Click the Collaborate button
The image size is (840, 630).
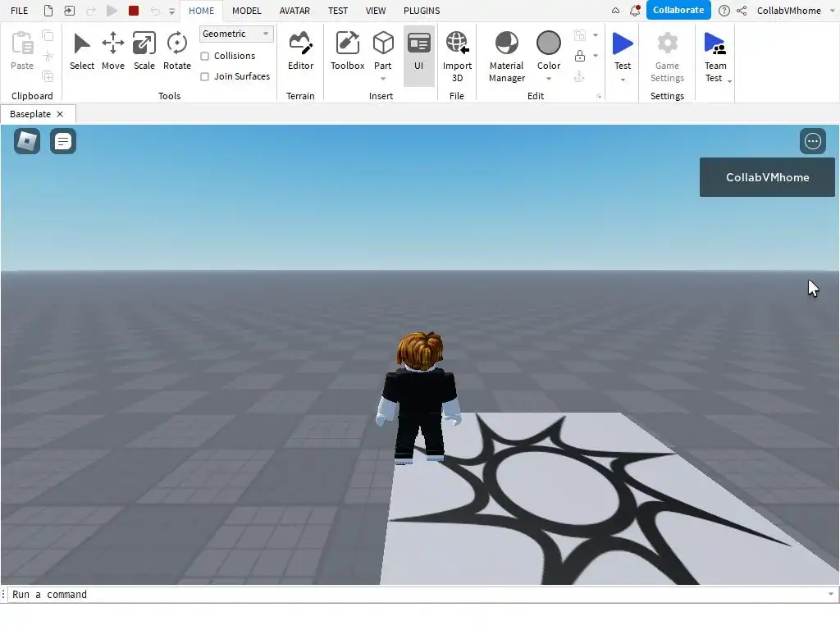tap(678, 10)
